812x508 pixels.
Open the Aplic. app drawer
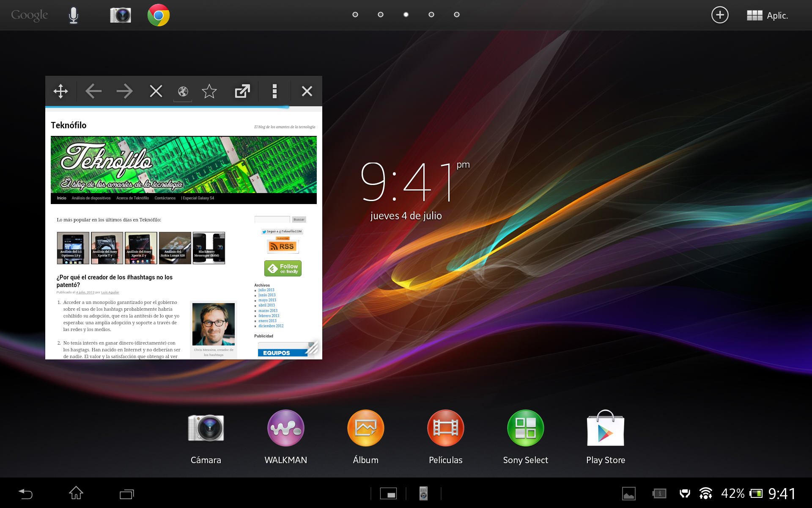(x=767, y=16)
